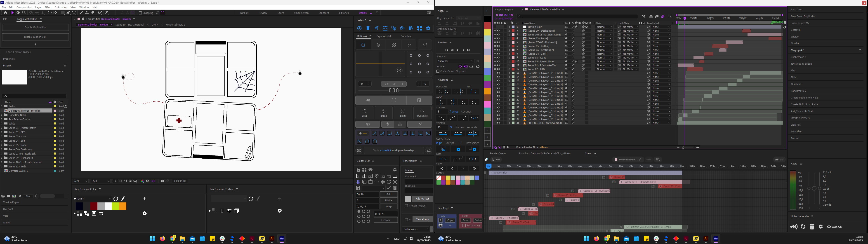Open the Mode dropdown of Motion Blur layer
This screenshot has height=244, width=868.
[x=604, y=27]
